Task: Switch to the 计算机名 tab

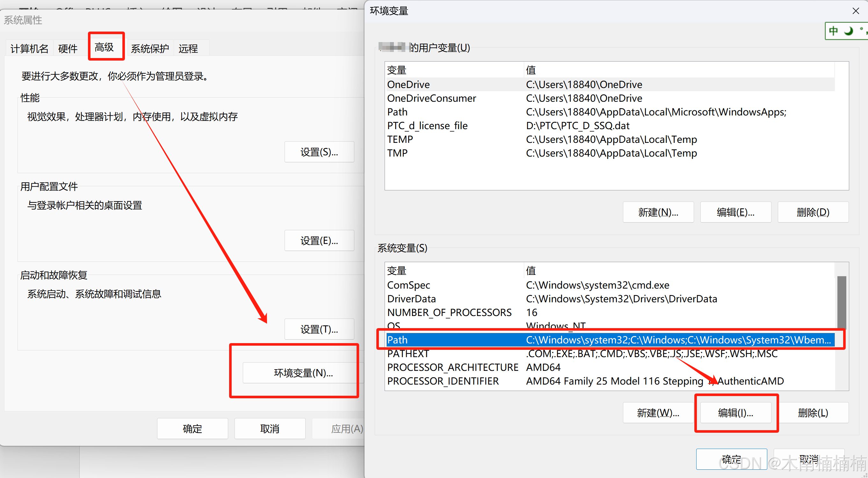Action: pyautogui.click(x=29, y=48)
